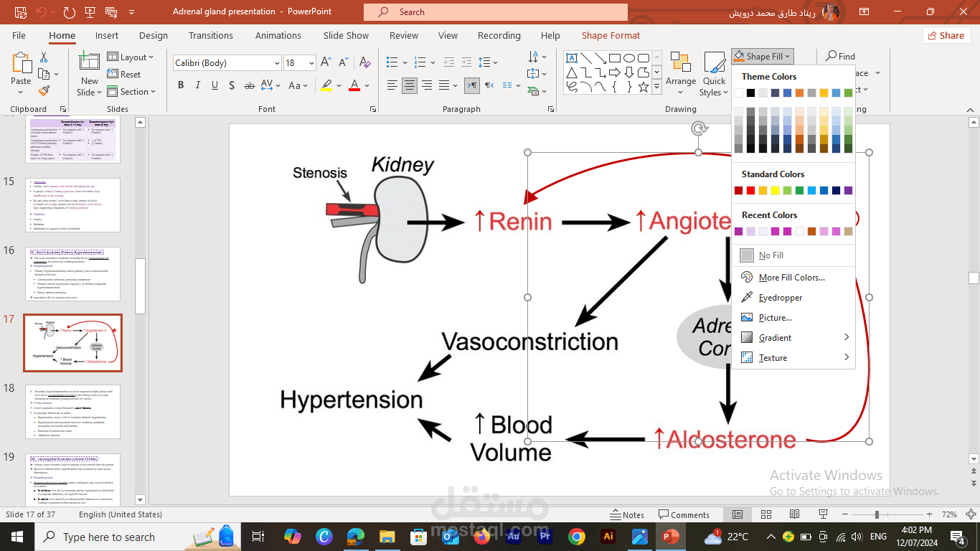Image resolution: width=980 pixels, height=551 pixels.
Task: Open the Quick Styles dropdown
Action: (x=714, y=74)
